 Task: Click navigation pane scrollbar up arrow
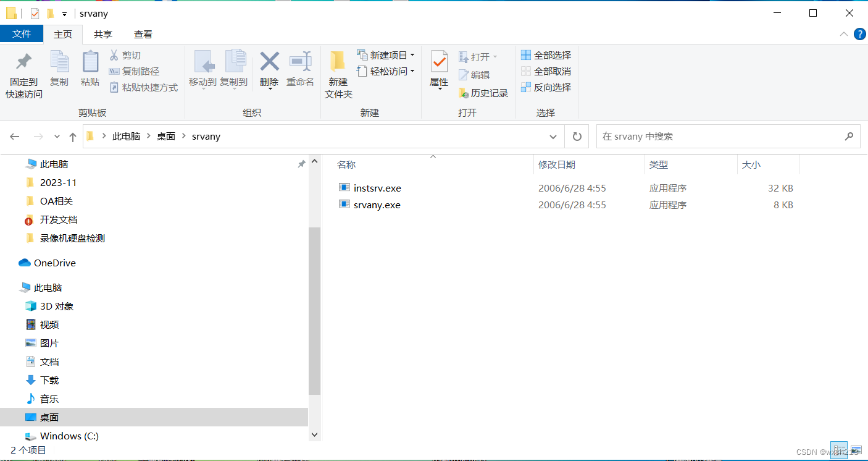pyautogui.click(x=314, y=162)
